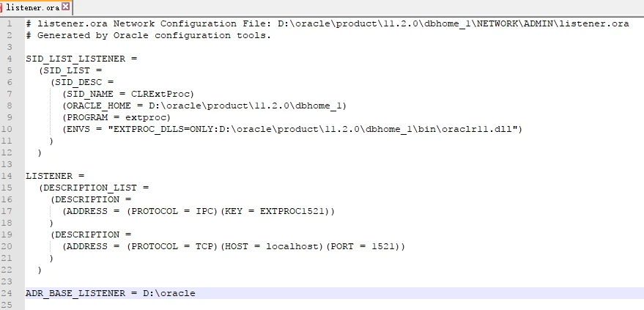Place cursor on the LISTENER = line
This screenshot has width=644, height=310.
[55, 176]
